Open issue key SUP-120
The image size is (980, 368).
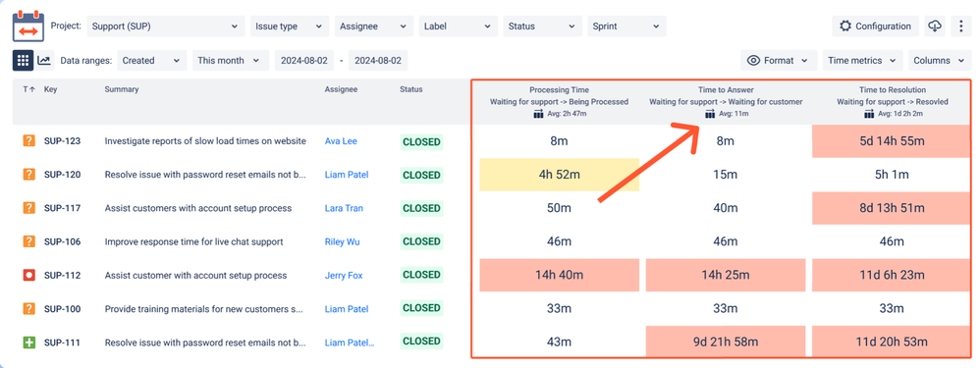coord(63,175)
